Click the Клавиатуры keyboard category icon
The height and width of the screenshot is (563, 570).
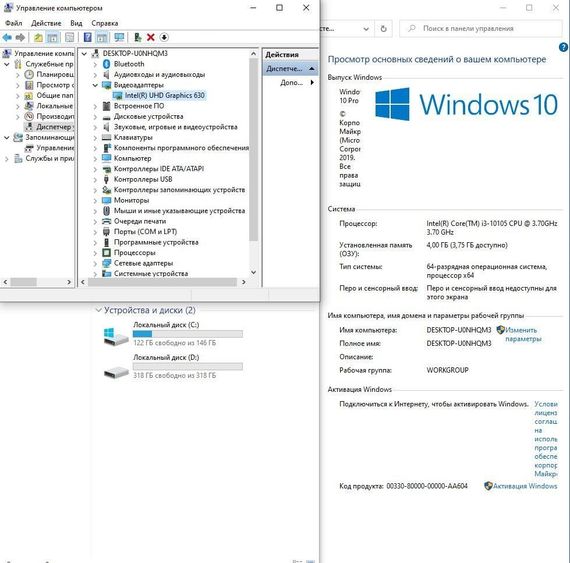coord(107,137)
